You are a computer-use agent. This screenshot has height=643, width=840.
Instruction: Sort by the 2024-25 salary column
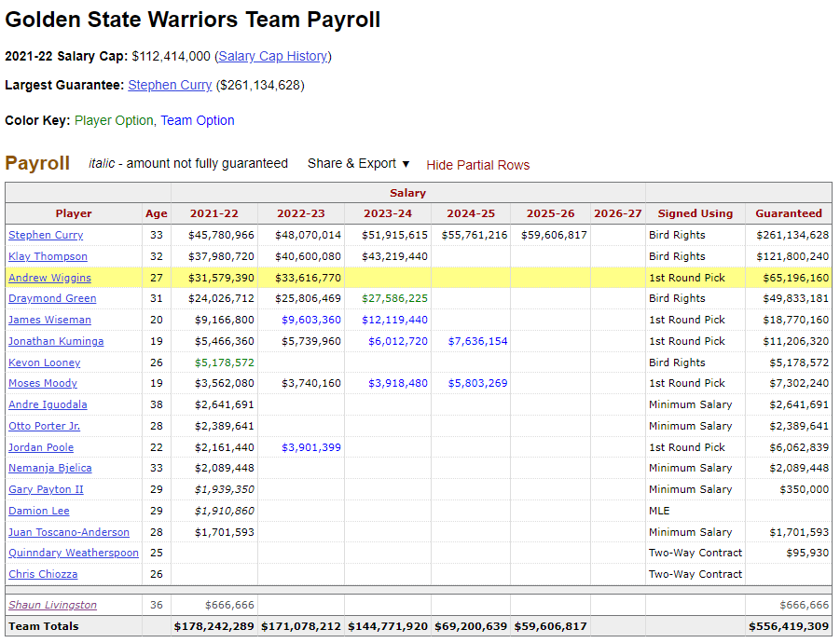point(471,213)
